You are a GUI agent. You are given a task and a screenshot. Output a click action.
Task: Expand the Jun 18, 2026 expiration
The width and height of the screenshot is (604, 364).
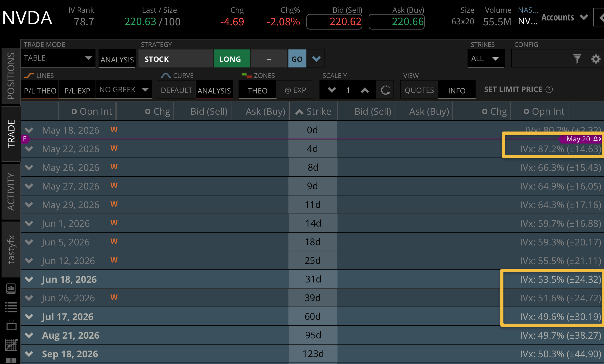(29, 279)
